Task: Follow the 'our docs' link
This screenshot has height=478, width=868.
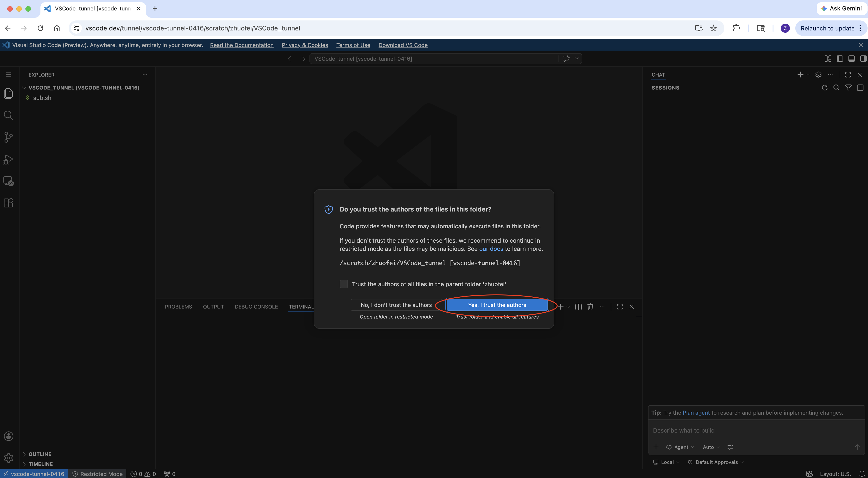Action: tap(491, 249)
